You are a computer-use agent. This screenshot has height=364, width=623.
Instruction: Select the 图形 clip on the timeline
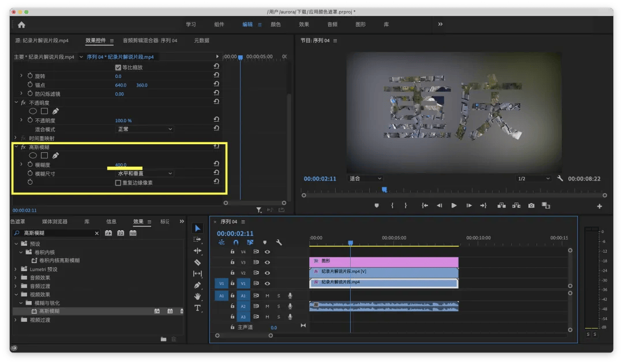coord(384,261)
